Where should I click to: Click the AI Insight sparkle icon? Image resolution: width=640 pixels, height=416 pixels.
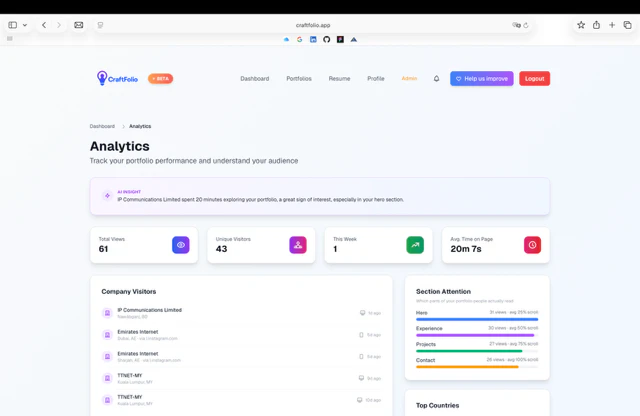coord(107,196)
